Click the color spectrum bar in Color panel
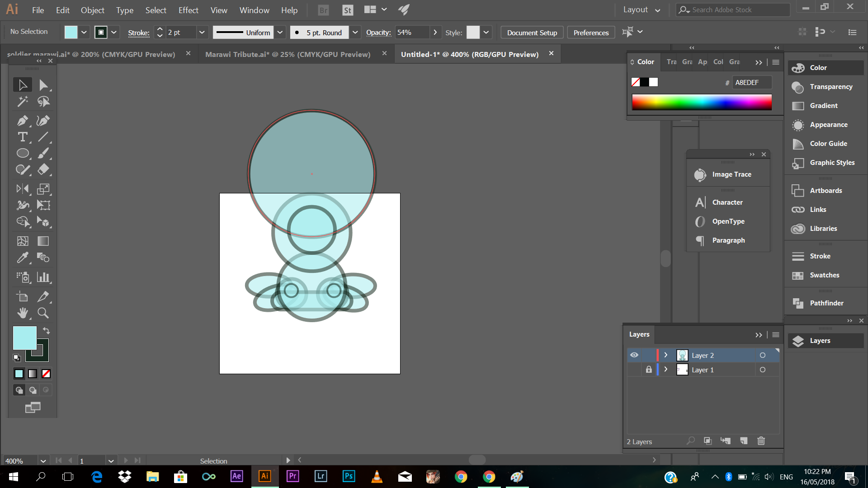 [702, 102]
